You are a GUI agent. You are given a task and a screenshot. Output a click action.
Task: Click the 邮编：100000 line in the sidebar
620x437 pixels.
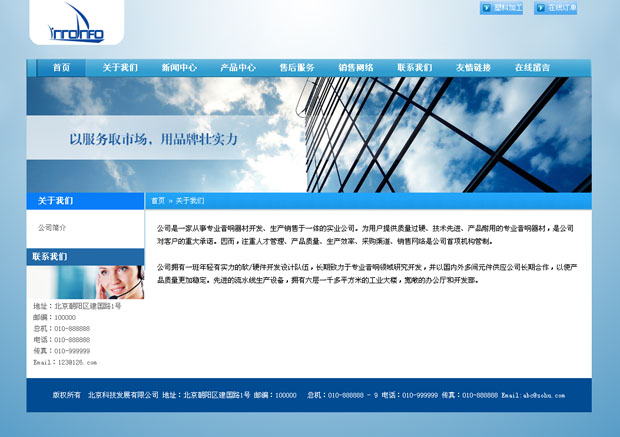point(55,317)
